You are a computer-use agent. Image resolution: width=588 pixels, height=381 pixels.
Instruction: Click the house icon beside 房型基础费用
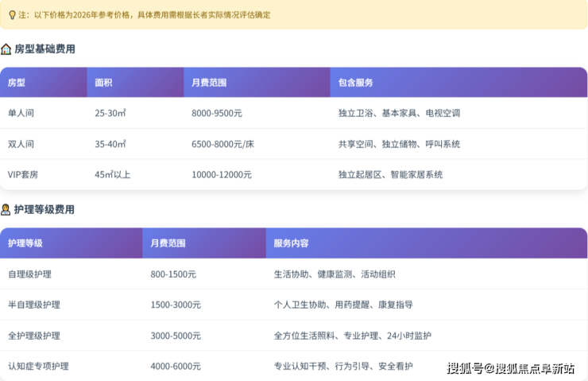coord(6,49)
